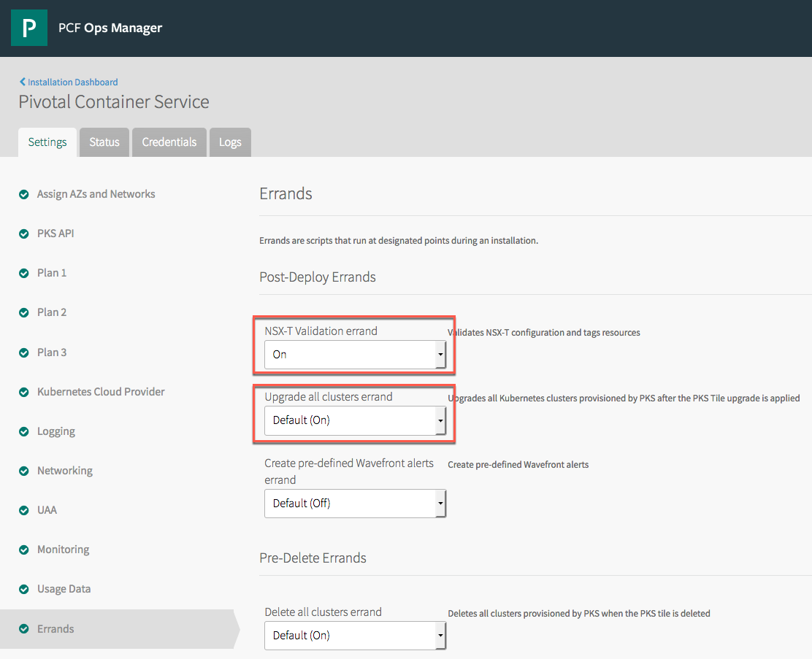Click the green checkmark beside Logging
This screenshot has height=659, width=812.
(x=24, y=432)
